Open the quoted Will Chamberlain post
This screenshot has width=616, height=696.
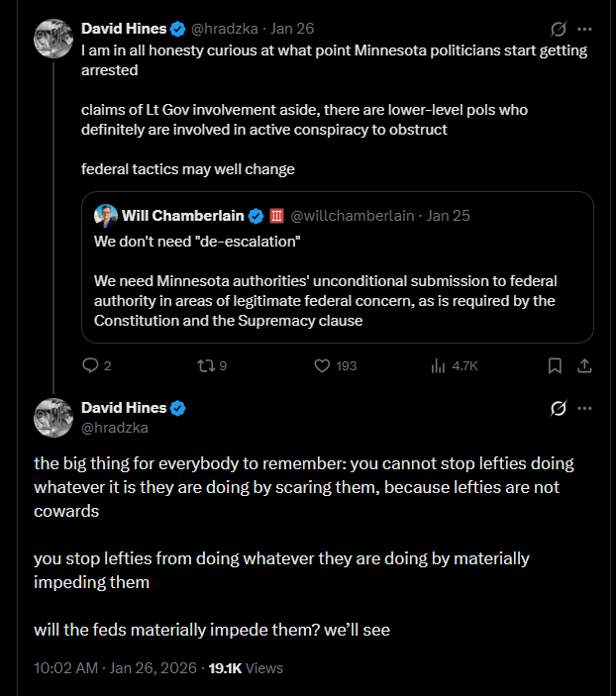(337, 287)
